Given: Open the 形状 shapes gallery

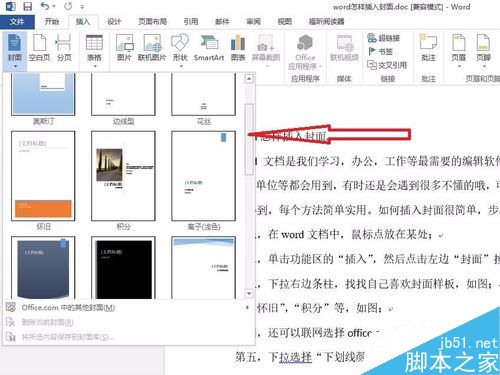Looking at the screenshot, I should pyautogui.click(x=180, y=51).
